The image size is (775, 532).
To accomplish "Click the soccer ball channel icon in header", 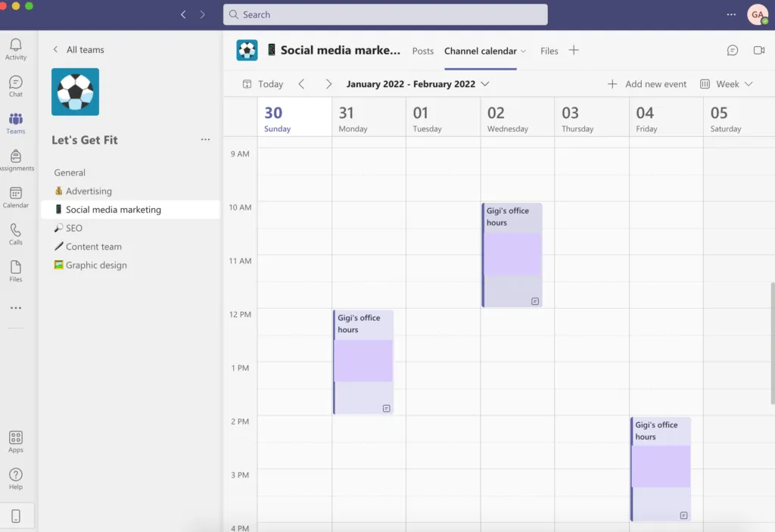I will (x=247, y=51).
